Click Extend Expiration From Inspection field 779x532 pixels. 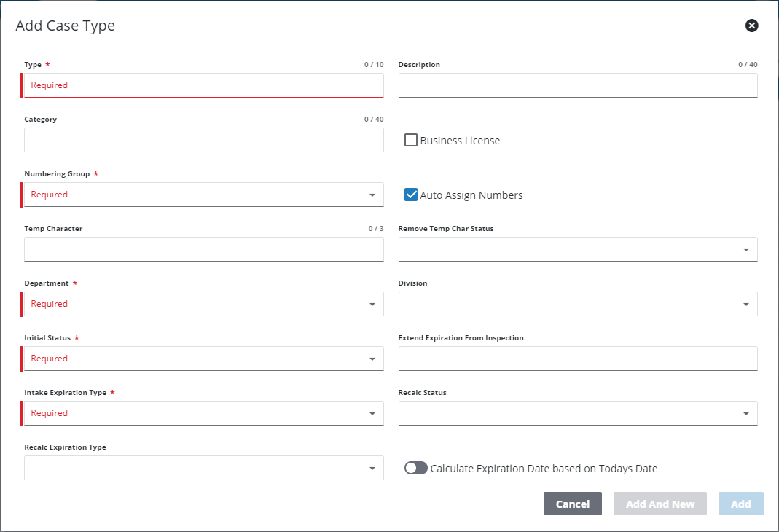pyautogui.click(x=577, y=359)
